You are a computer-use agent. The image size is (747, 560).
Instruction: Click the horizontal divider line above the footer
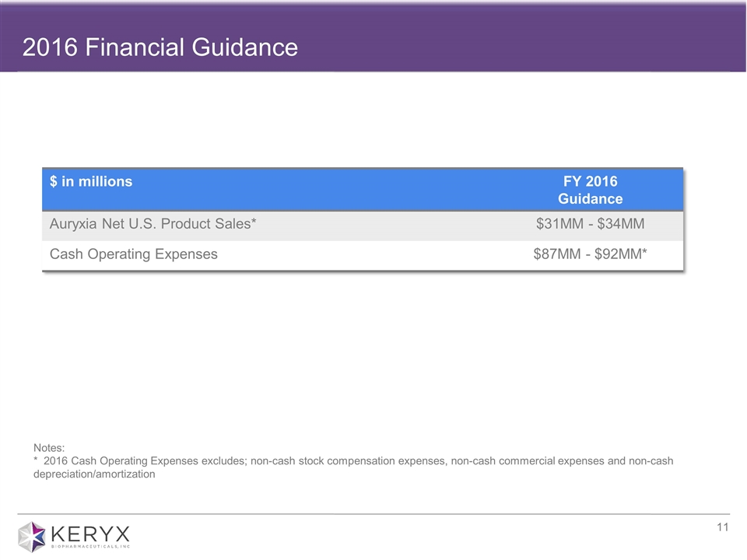coord(373,514)
